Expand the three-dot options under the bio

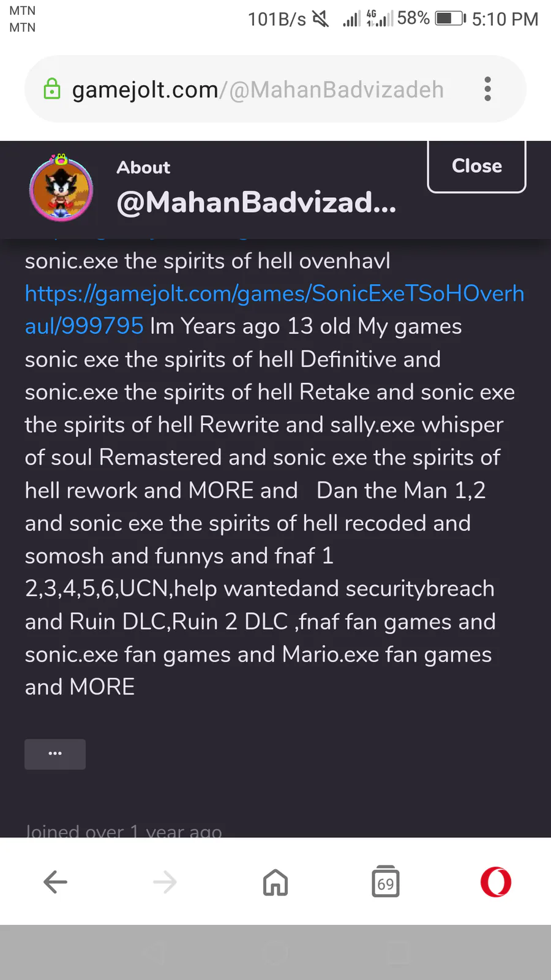click(55, 753)
